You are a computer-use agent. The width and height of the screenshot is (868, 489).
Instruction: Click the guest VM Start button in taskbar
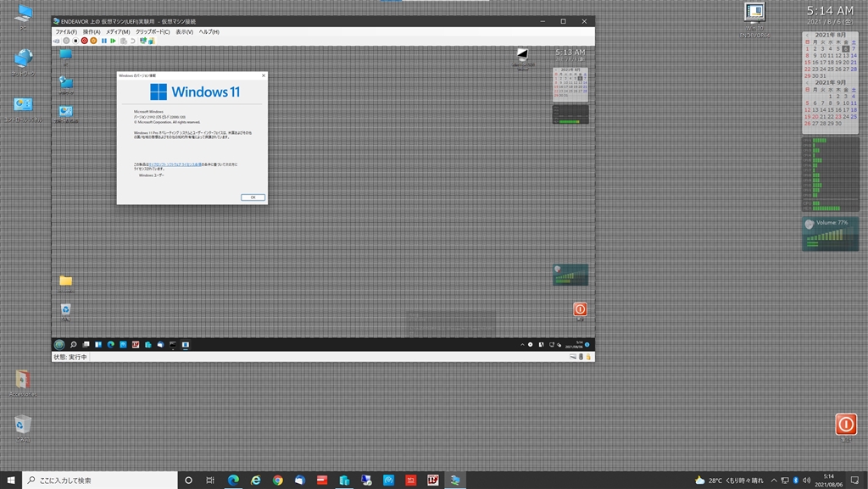pos(59,345)
